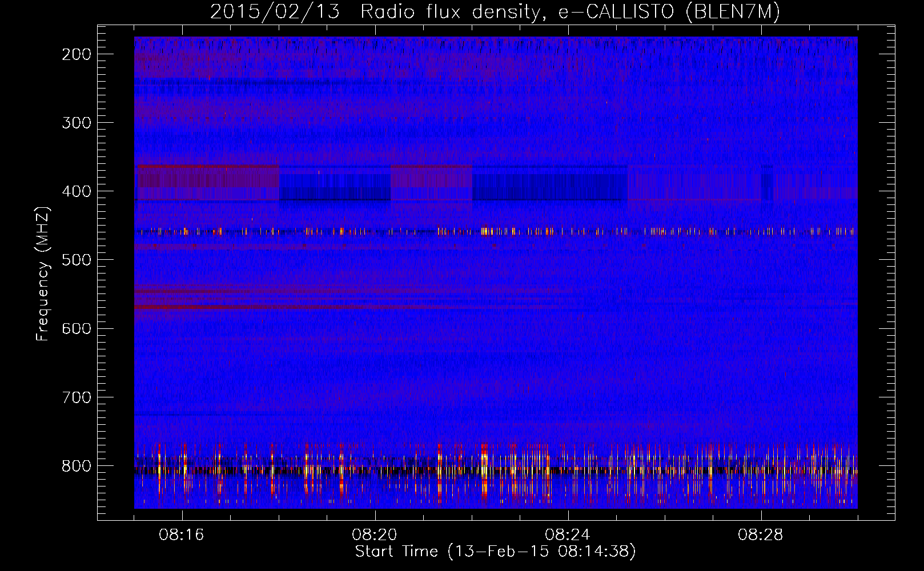Image resolution: width=924 pixels, height=571 pixels.
Task: Click the 600 frequency tick label
Action: [77, 328]
